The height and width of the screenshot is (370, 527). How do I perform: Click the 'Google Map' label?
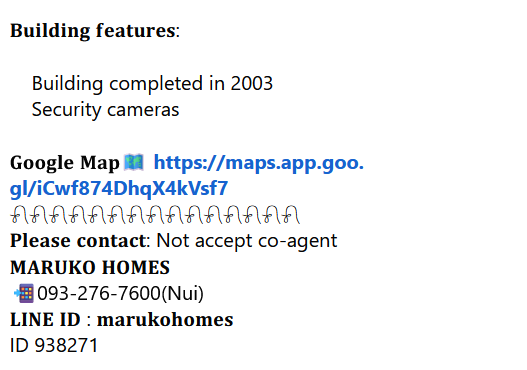65,163
